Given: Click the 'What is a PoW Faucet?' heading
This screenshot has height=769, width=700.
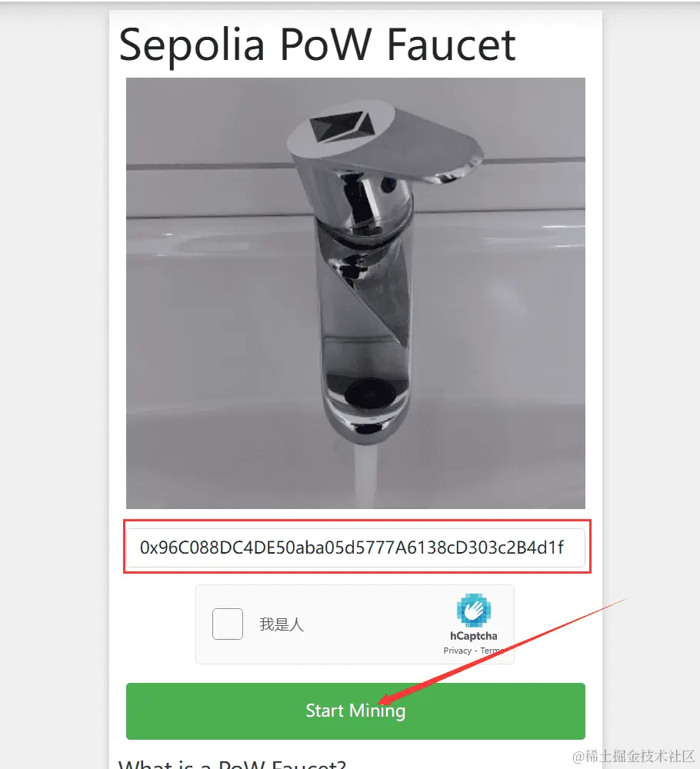Looking at the screenshot, I should pyautogui.click(x=232, y=764).
